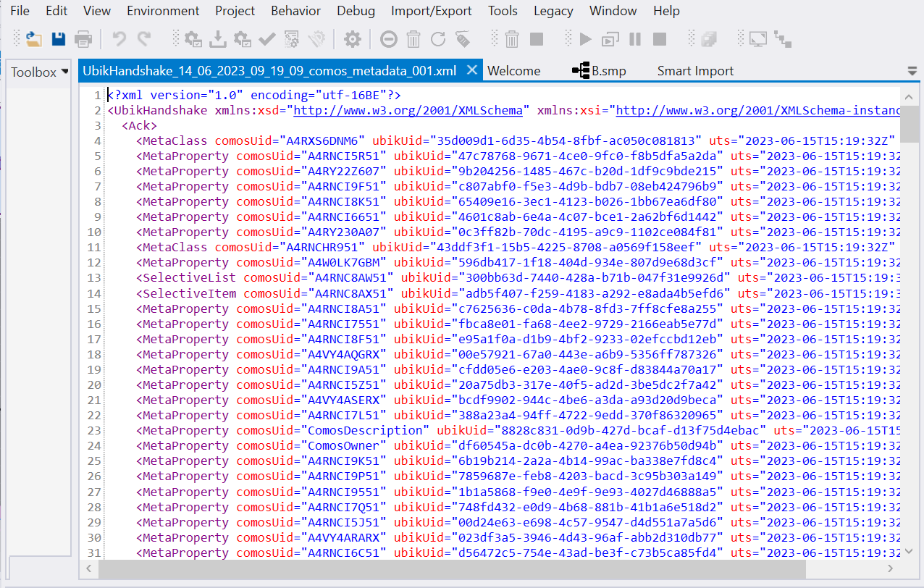
Task: Click the checkmark validate toolbar icon
Action: pyautogui.click(x=266, y=39)
